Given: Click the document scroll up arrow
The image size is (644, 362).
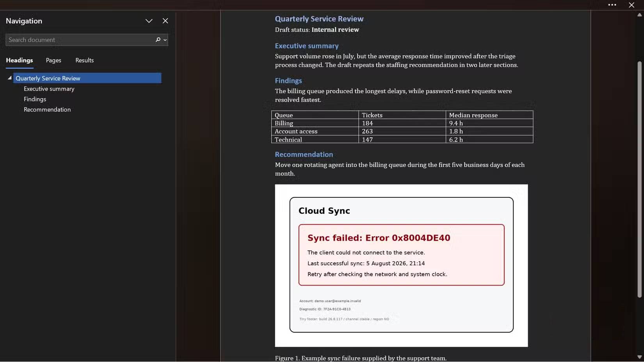Looking at the screenshot, I should [639, 15].
